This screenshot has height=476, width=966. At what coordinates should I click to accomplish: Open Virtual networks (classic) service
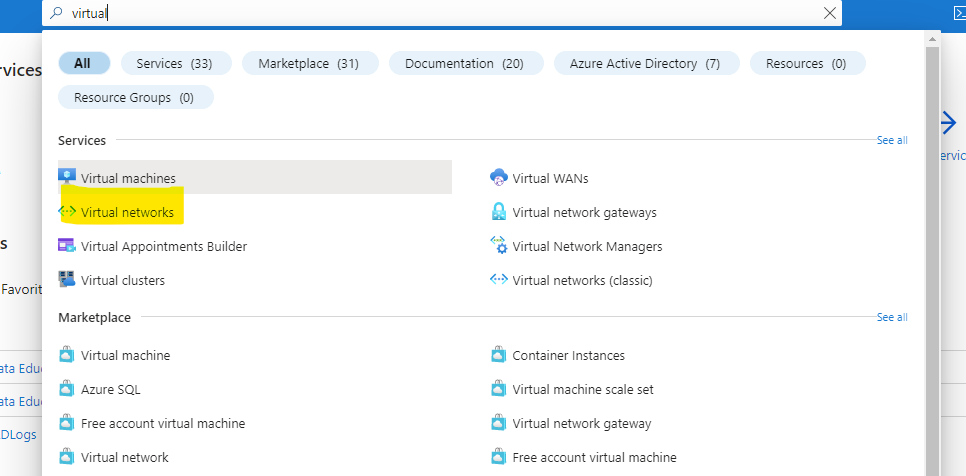[x=582, y=280]
